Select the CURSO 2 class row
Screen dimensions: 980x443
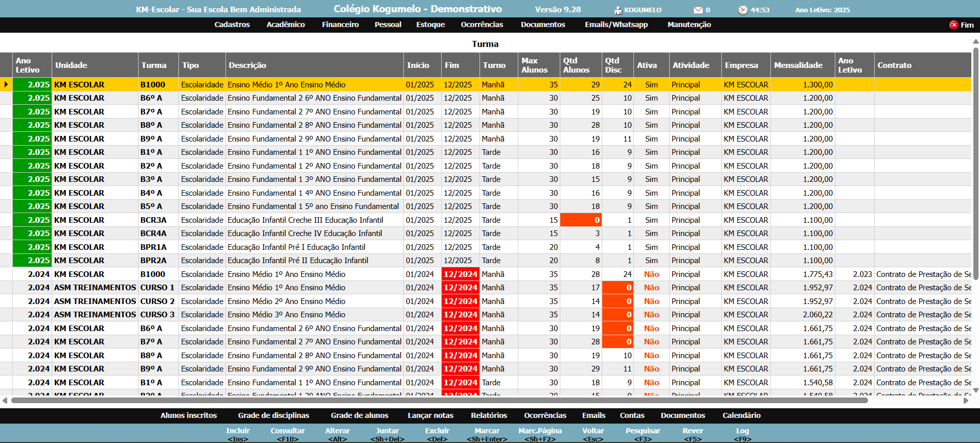[x=157, y=301]
